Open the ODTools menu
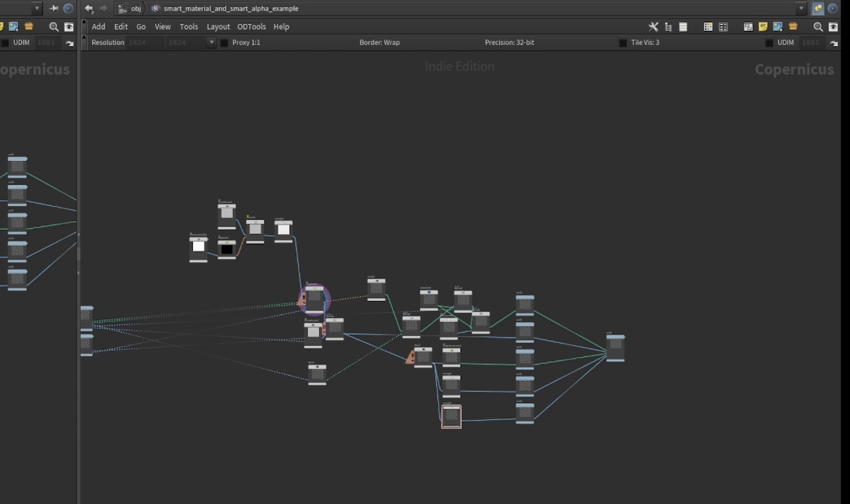The height and width of the screenshot is (504, 850). point(252,27)
